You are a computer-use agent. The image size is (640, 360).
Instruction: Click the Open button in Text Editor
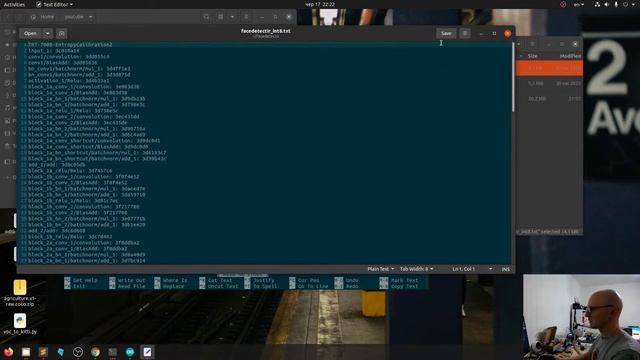pos(30,33)
